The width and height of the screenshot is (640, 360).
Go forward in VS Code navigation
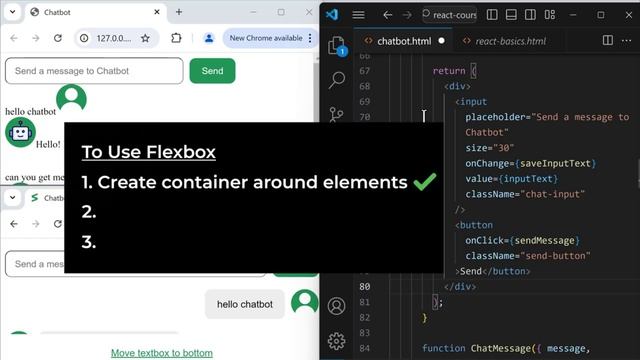pyautogui.click(x=407, y=15)
